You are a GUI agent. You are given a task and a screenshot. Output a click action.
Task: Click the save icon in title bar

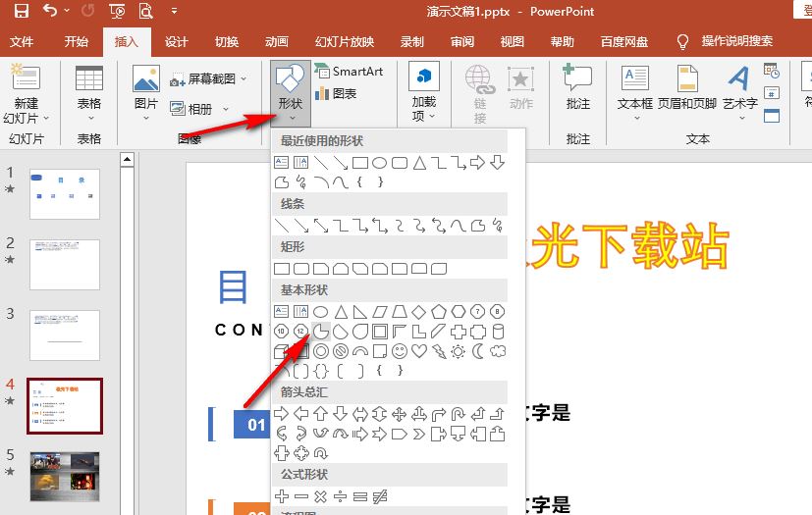[19, 13]
